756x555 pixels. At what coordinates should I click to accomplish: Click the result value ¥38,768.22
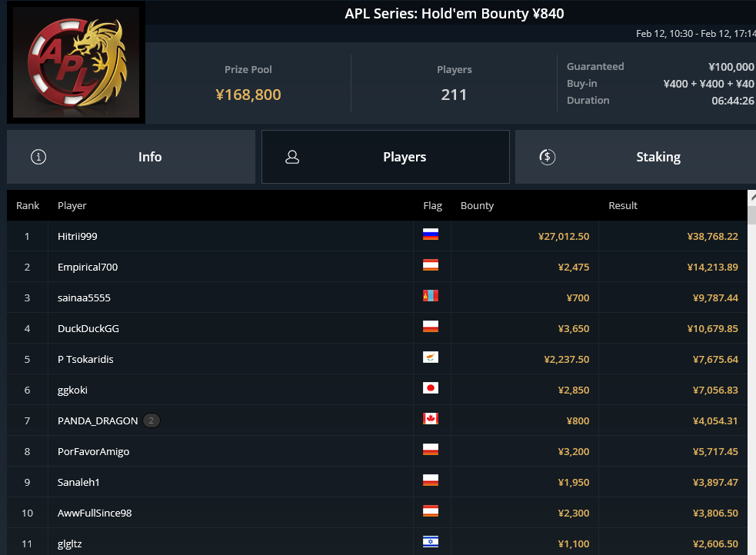click(713, 236)
